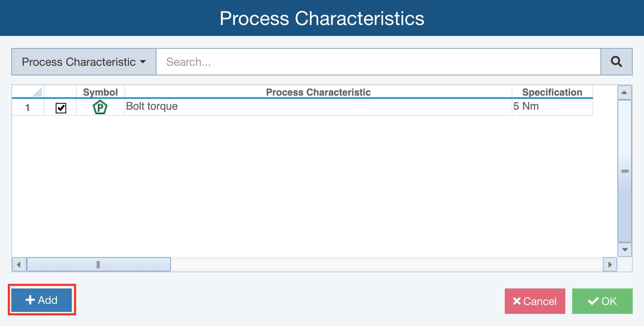Viewport: 644px width, 326px height.
Task: Select the 5 Nm specification cell
Action: (x=552, y=107)
